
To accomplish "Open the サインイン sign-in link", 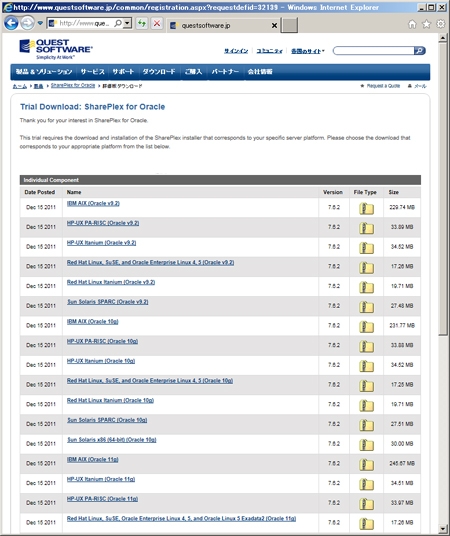I will tap(236, 51).
